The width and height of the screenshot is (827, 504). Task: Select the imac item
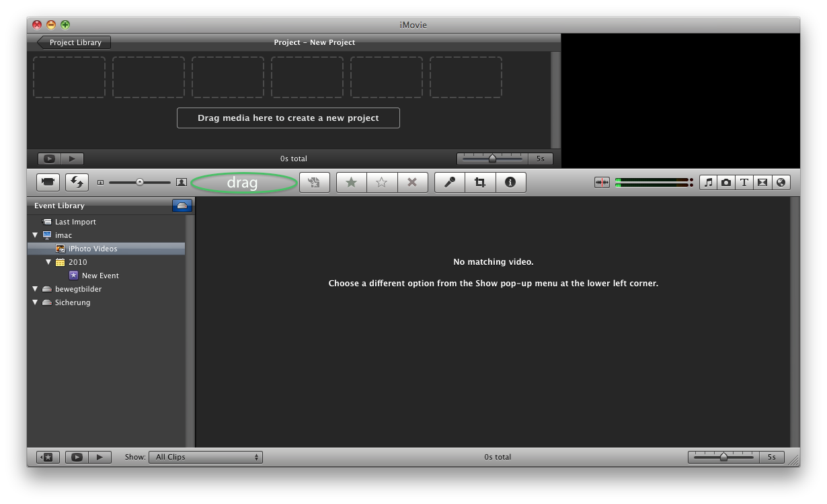point(63,235)
